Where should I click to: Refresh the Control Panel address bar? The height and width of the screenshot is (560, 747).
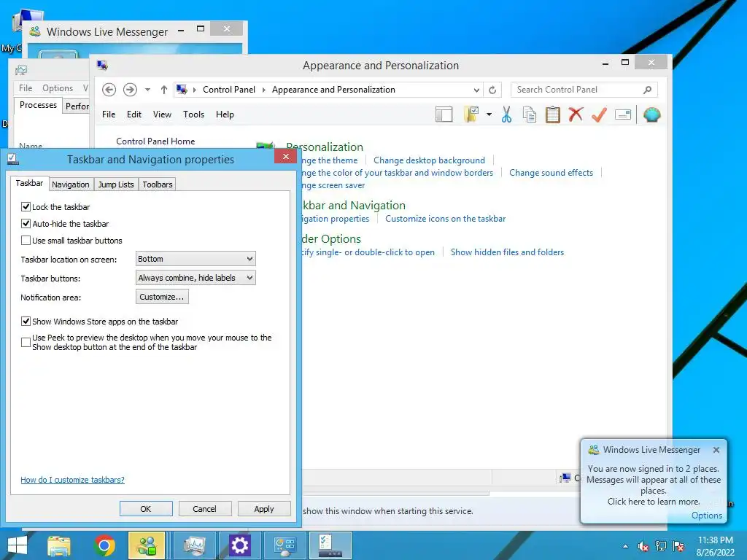click(492, 90)
